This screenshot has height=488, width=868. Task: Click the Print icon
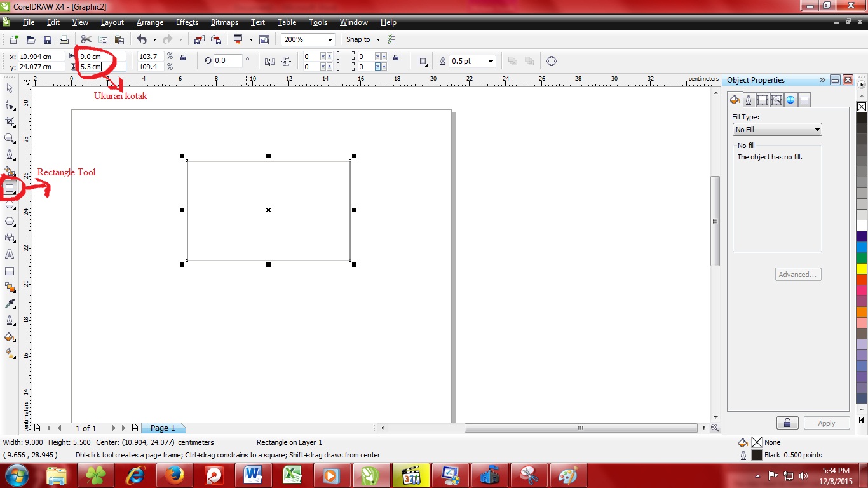pos(64,39)
